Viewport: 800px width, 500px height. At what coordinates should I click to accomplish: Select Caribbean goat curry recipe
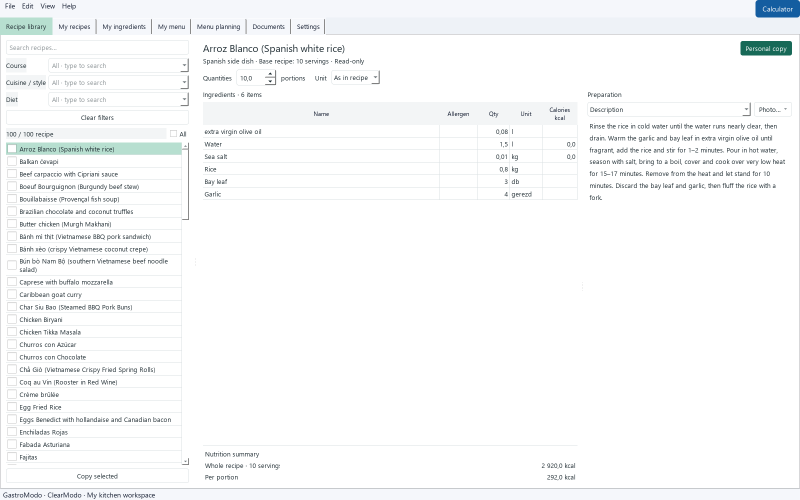(x=94, y=294)
